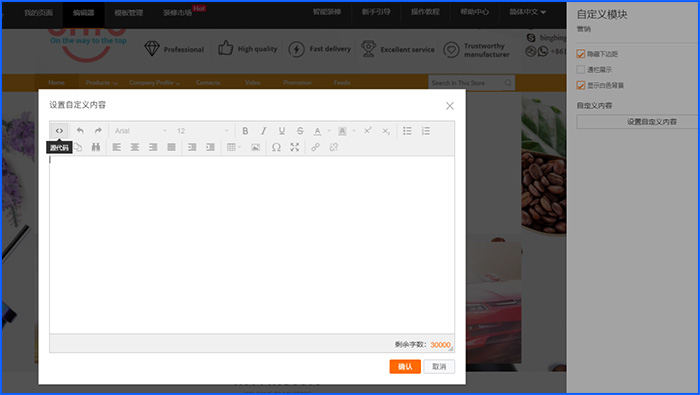Open highlight color dropdown arrow
The width and height of the screenshot is (700, 395).
tap(354, 131)
